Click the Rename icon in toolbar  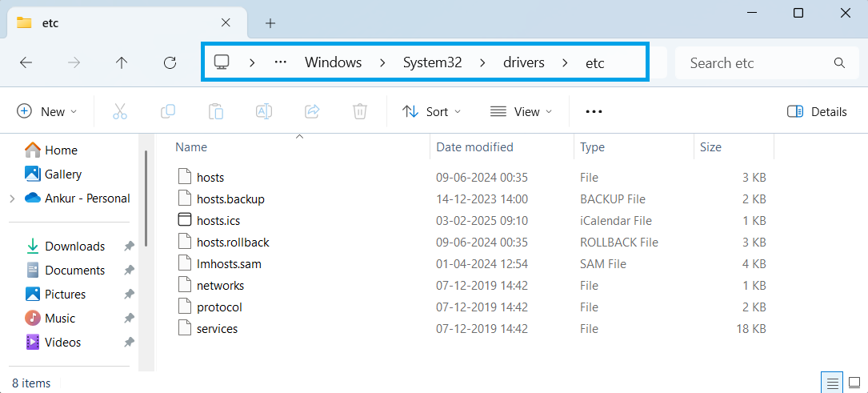[x=263, y=112]
